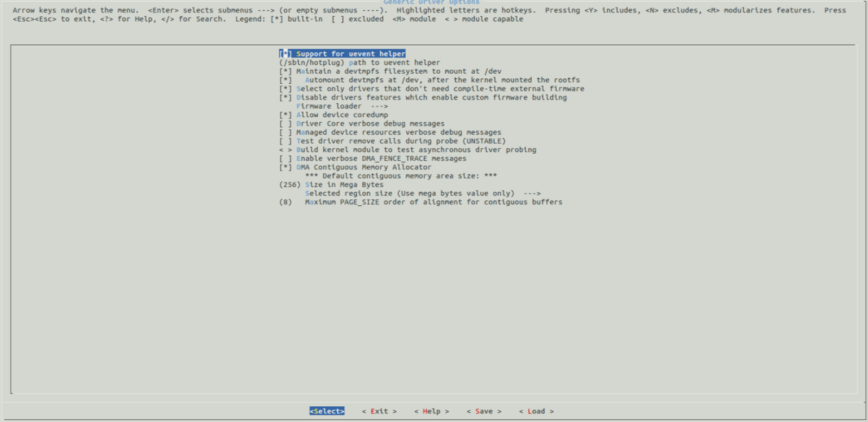Enable Driver Core verbose debug messages
Screen dimensions: 868x422
pyautogui.click(x=362, y=123)
